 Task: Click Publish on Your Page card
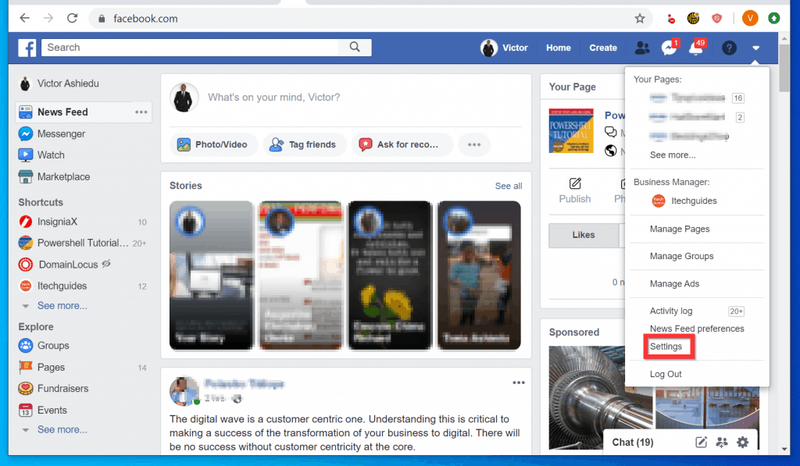[x=574, y=191]
